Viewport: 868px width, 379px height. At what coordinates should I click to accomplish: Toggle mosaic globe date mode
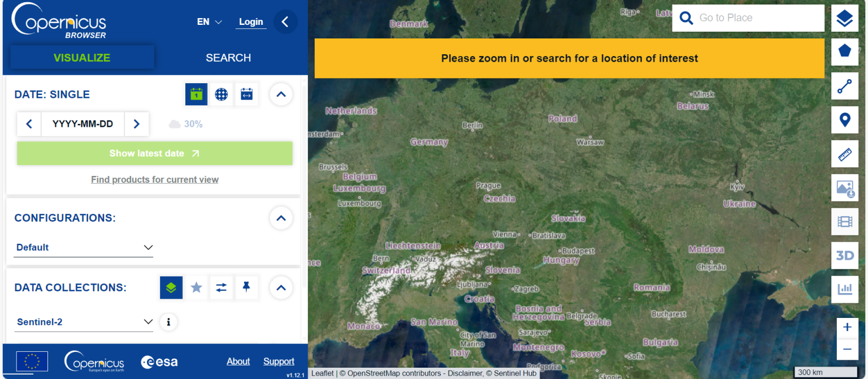(x=221, y=94)
